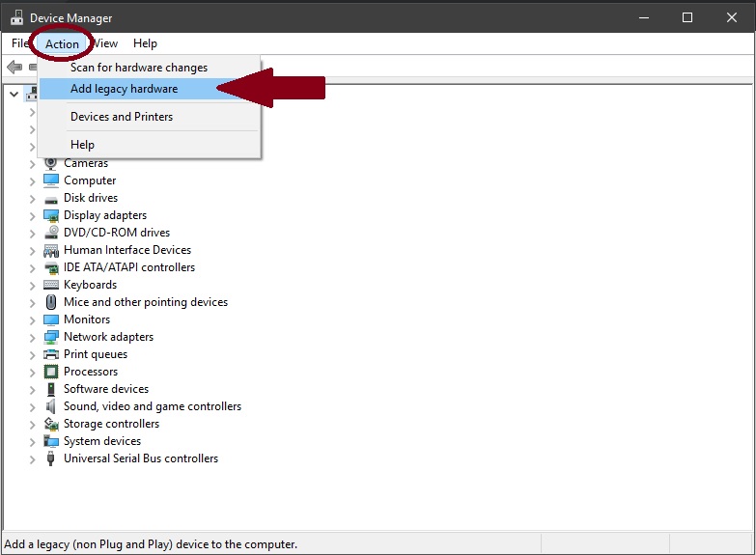Expand the Cameras category

click(x=32, y=164)
